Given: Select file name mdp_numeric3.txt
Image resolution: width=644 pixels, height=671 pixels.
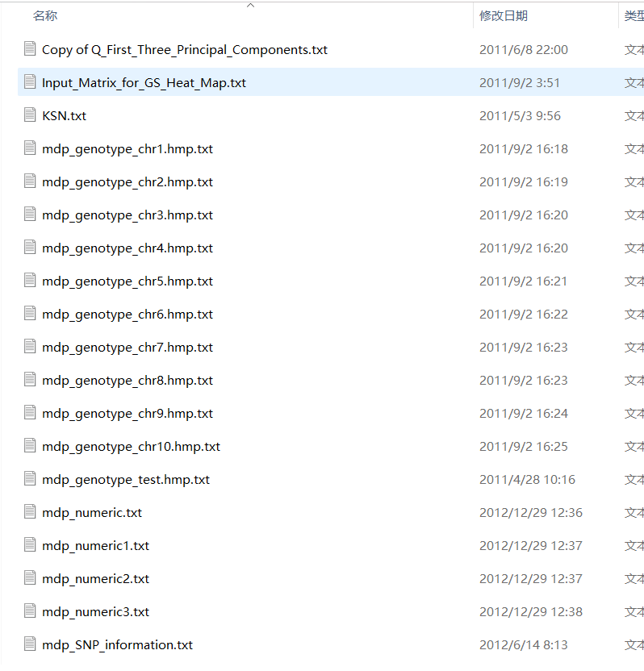Looking at the screenshot, I should (x=95, y=611).
